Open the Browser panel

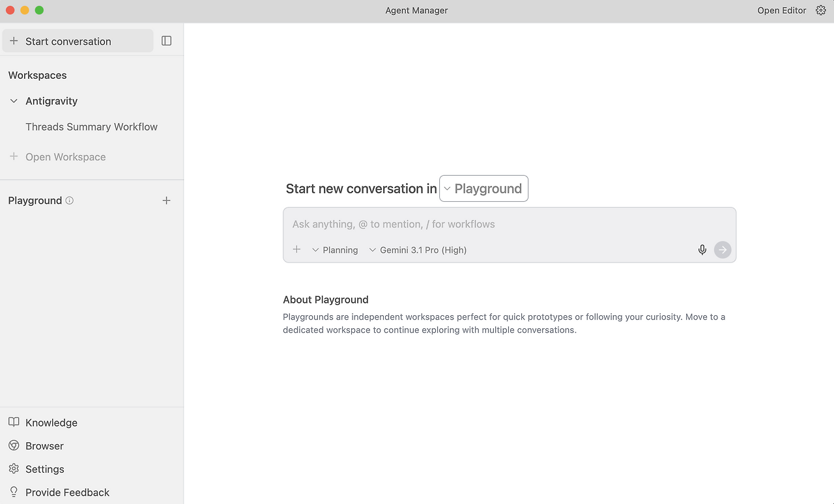[x=44, y=446]
